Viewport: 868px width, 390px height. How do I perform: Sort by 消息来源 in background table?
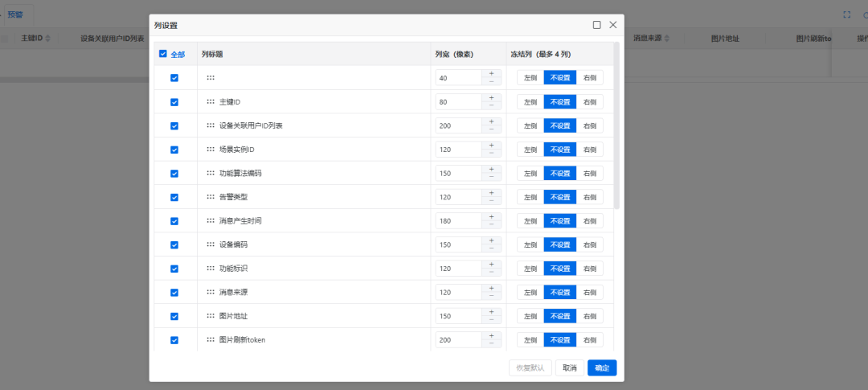[666, 39]
